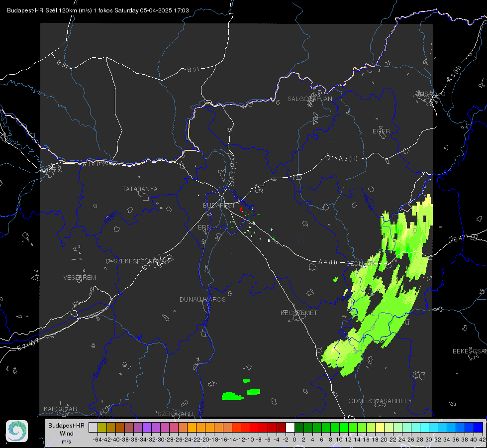Click the BEKESCSABA city label
The width and height of the screenshot is (487, 448).
tap(470, 351)
